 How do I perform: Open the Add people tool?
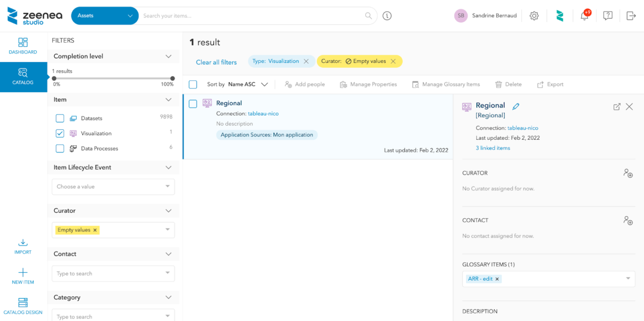tap(304, 84)
